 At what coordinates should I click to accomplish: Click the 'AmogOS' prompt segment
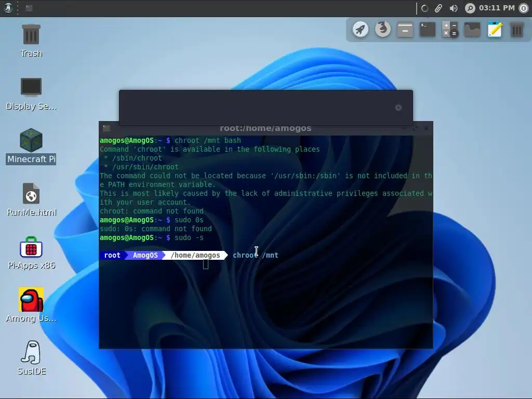tap(145, 255)
